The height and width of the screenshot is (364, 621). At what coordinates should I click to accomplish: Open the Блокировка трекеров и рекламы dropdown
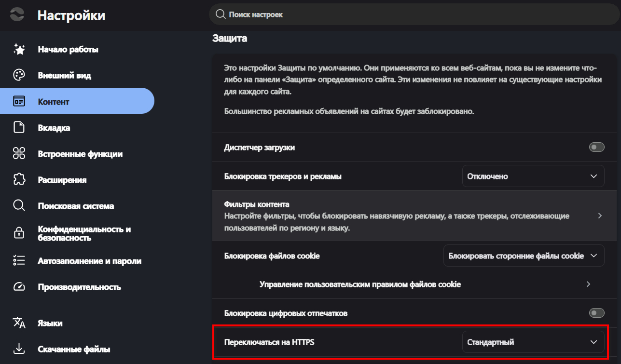tap(533, 176)
